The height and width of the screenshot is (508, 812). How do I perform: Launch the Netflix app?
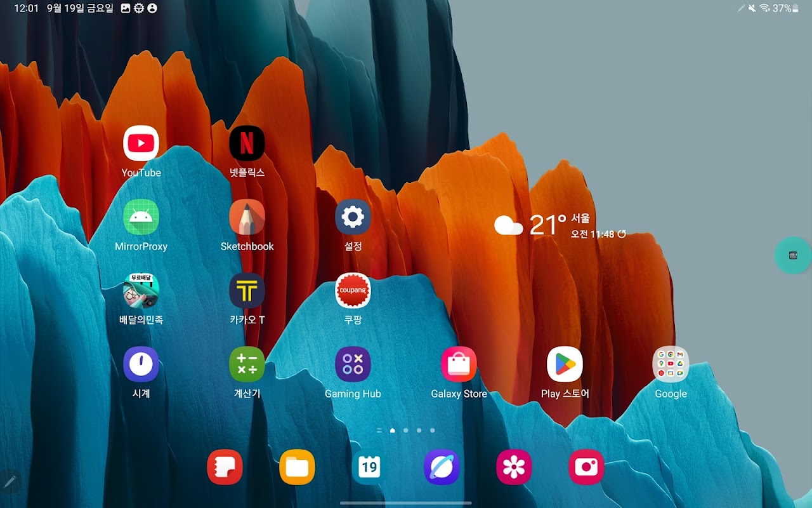(x=247, y=144)
